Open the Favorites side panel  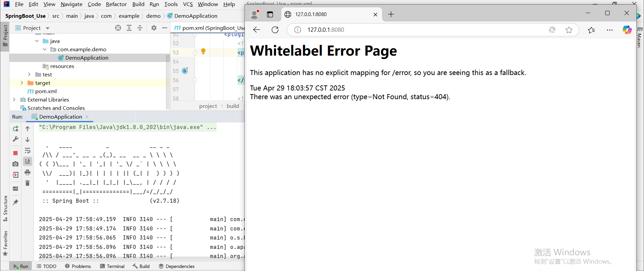pyautogui.click(x=5, y=244)
